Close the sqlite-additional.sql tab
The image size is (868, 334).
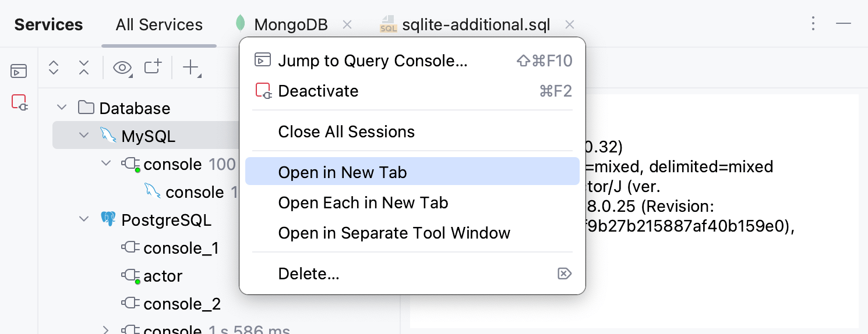(x=570, y=24)
